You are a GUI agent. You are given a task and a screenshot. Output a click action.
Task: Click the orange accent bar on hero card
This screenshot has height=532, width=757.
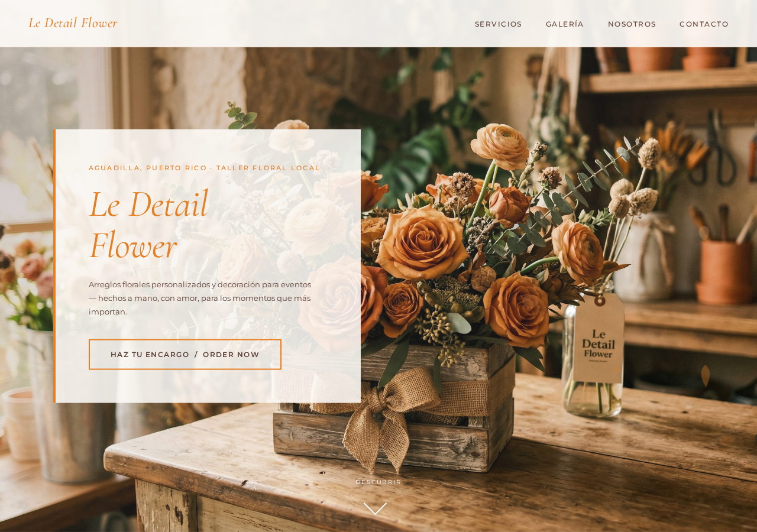click(54, 266)
